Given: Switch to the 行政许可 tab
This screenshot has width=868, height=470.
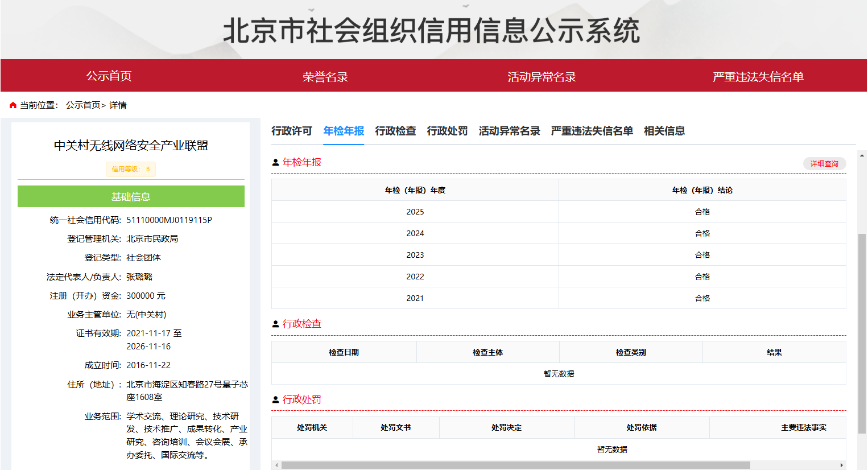Looking at the screenshot, I should point(292,131).
